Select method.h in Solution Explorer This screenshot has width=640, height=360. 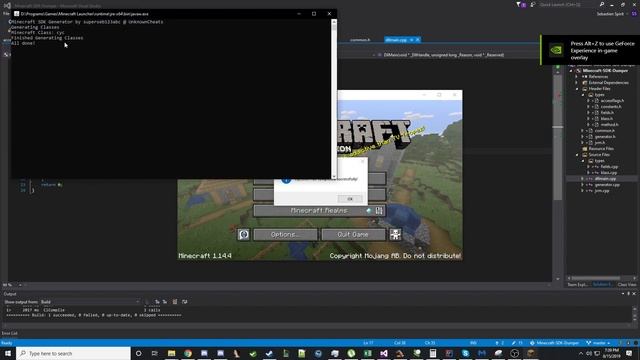(x=609, y=124)
